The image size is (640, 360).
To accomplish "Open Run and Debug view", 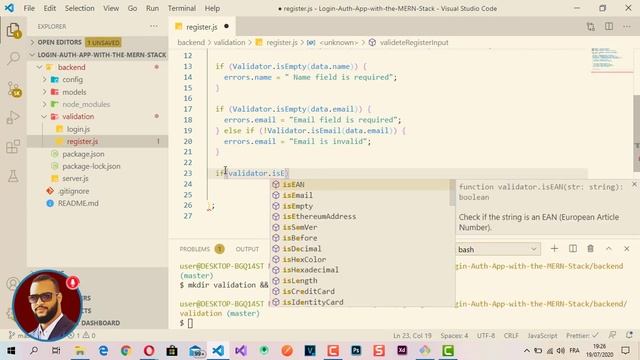I will (13, 118).
